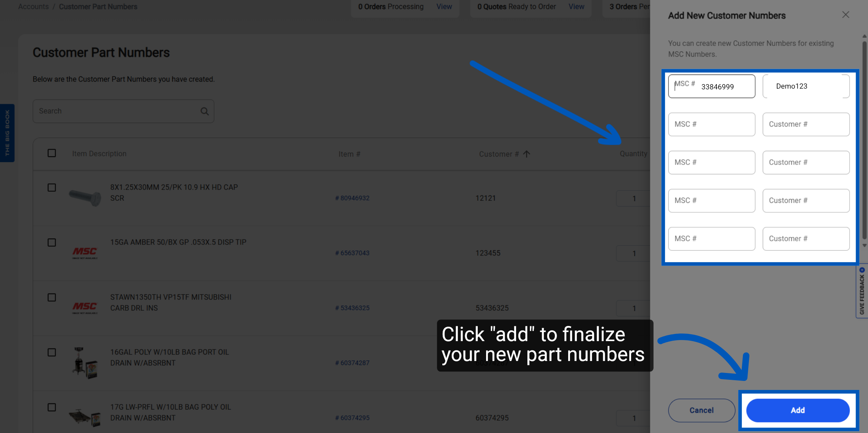Click the Add button to finalize
The image size is (868, 433).
(x=798, y=410)
